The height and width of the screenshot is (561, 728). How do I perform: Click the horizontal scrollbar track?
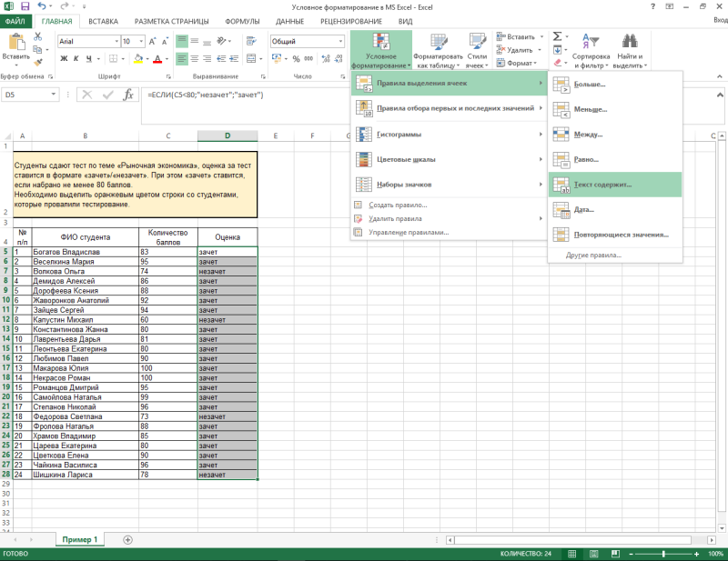[573, 540]
